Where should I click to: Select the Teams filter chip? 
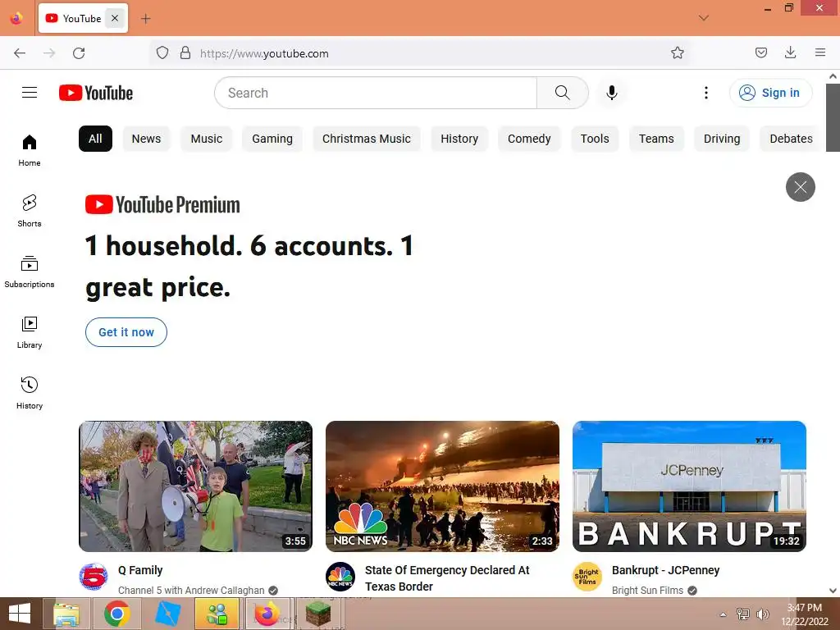pos(656,139)
